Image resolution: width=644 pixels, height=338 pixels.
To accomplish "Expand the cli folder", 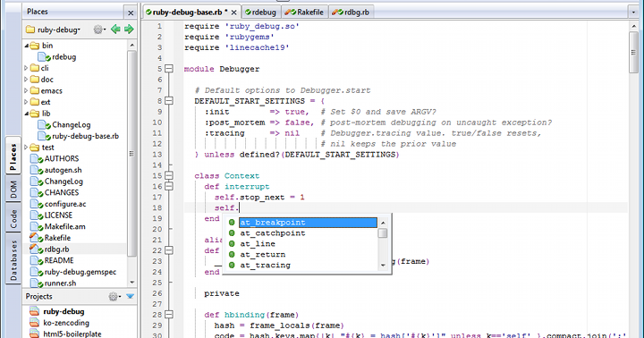I will [x=26, y=68].
